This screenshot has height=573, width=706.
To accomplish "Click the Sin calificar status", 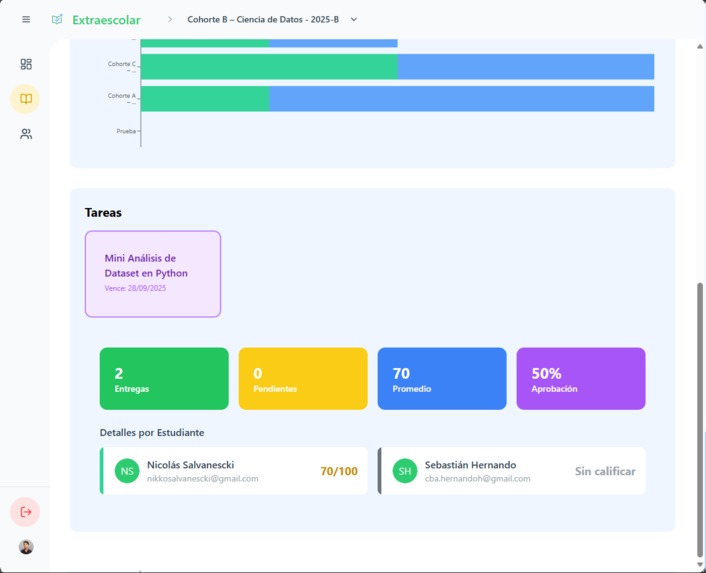I will pyautogui.click(x=605, y=471).
